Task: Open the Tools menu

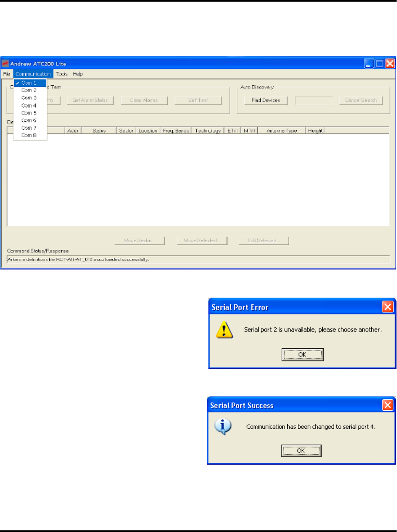Action: [62, 74]
